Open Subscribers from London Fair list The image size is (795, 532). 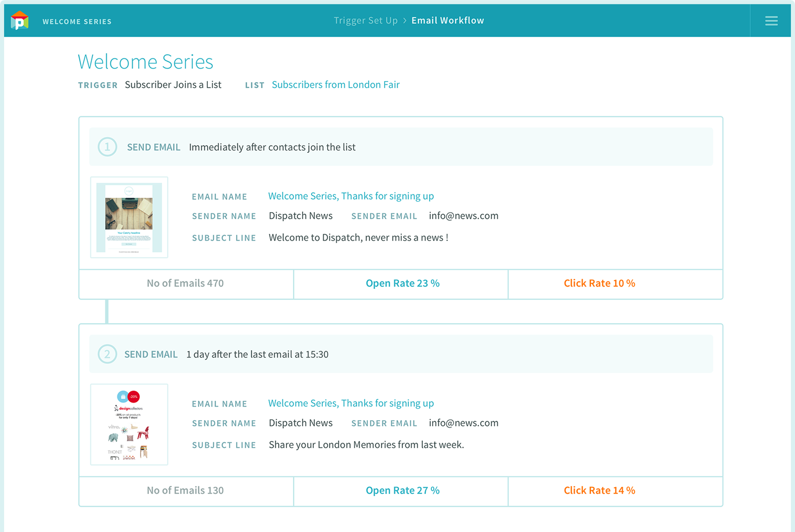pyautogui.click(x=335, y=84)
